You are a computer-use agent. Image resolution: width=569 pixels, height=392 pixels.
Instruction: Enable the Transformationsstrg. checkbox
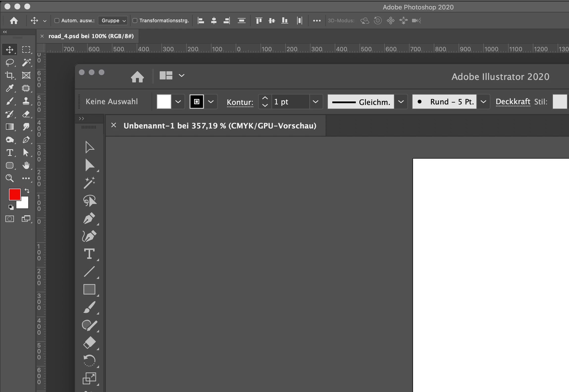135,21
